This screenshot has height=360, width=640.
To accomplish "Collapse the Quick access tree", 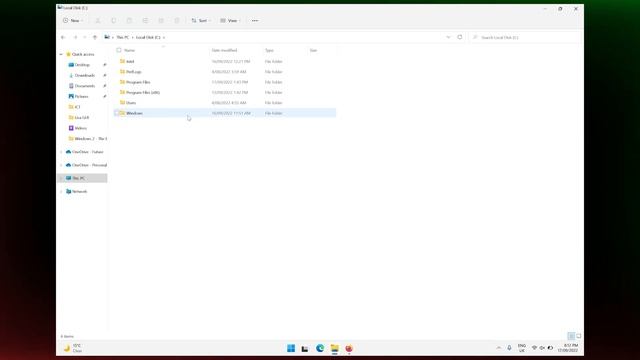I will 61,54.
